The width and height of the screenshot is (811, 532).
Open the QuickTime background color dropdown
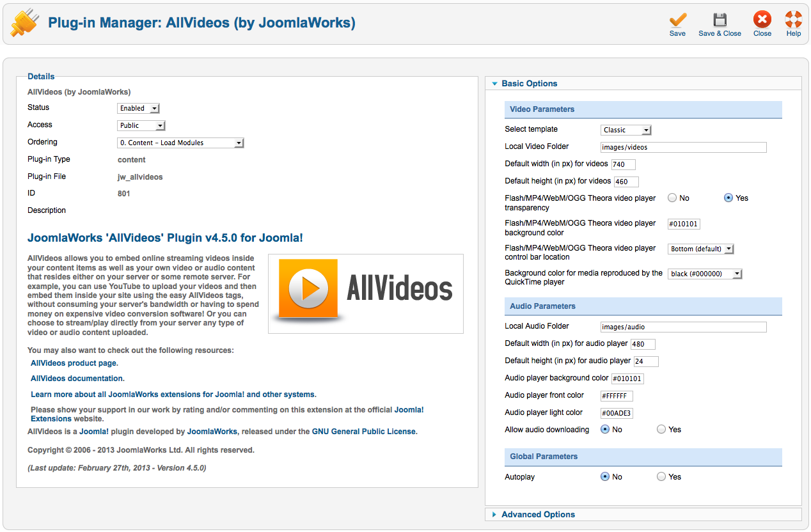click(x=705, y=274)
